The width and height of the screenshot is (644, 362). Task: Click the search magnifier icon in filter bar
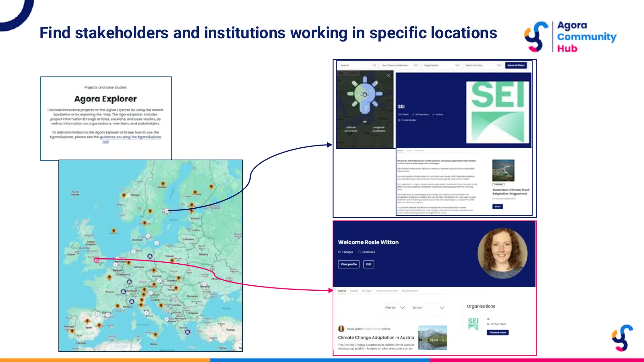pos(374,65)
